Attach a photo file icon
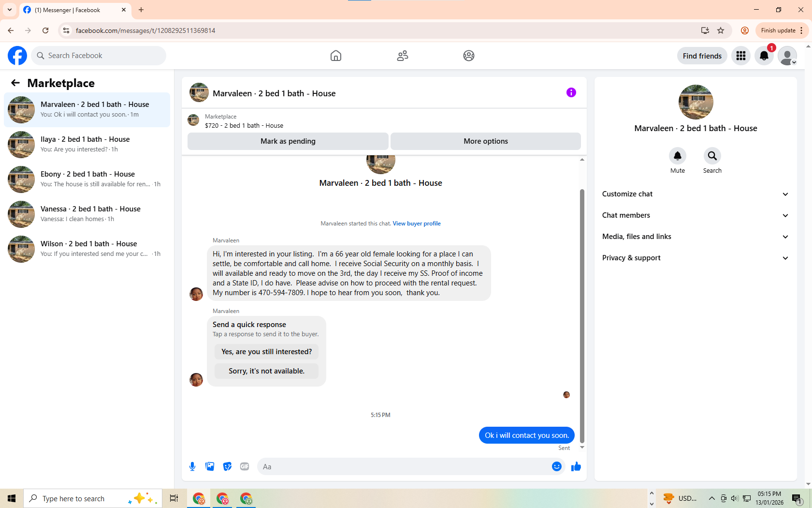Image resolution: width=812 pixels, height=508 pixels. 210,466
